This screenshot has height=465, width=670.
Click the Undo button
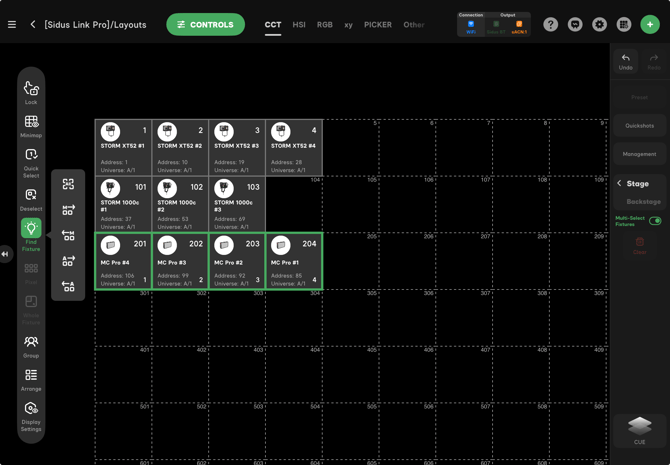[626, 62]
